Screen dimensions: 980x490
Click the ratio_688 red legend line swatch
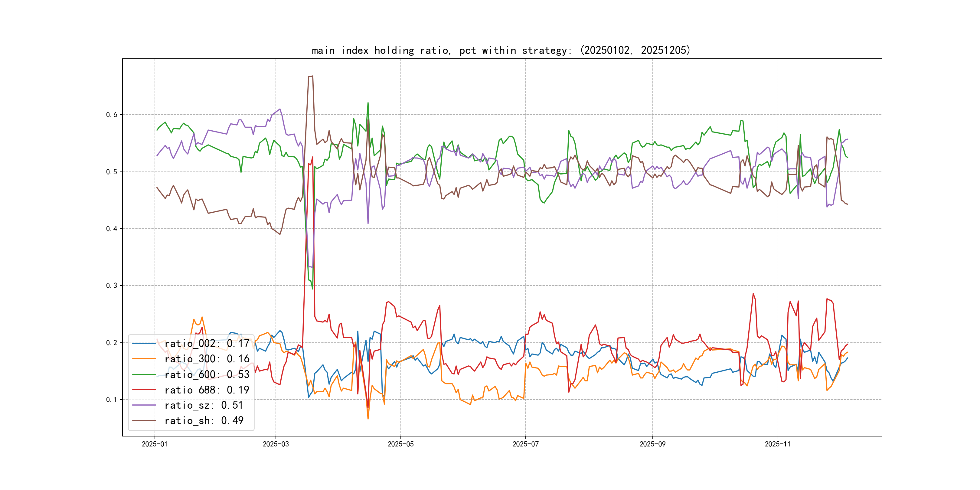(144, 390)
